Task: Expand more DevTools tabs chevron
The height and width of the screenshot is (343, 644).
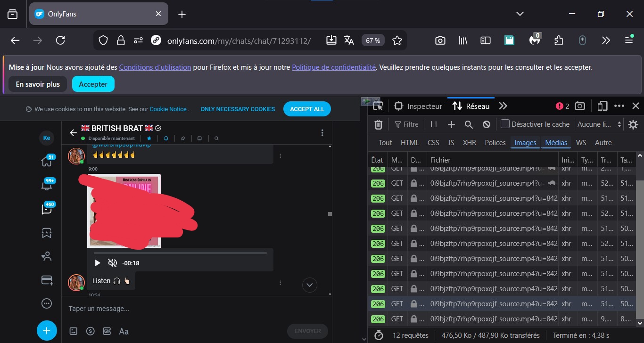Action: 503,106
